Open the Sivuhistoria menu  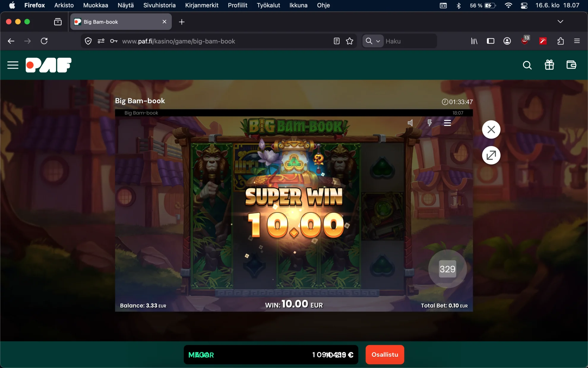[x=159, y=5]
